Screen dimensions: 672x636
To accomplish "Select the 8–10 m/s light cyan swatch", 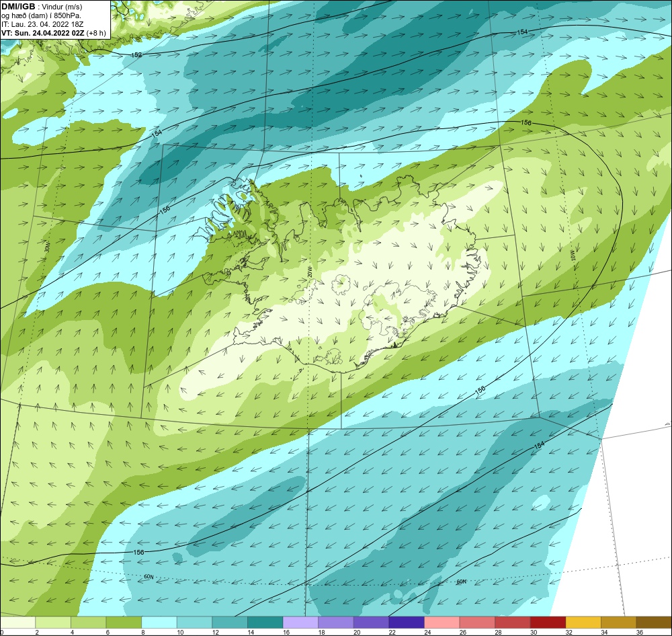I will click(159, 623).
